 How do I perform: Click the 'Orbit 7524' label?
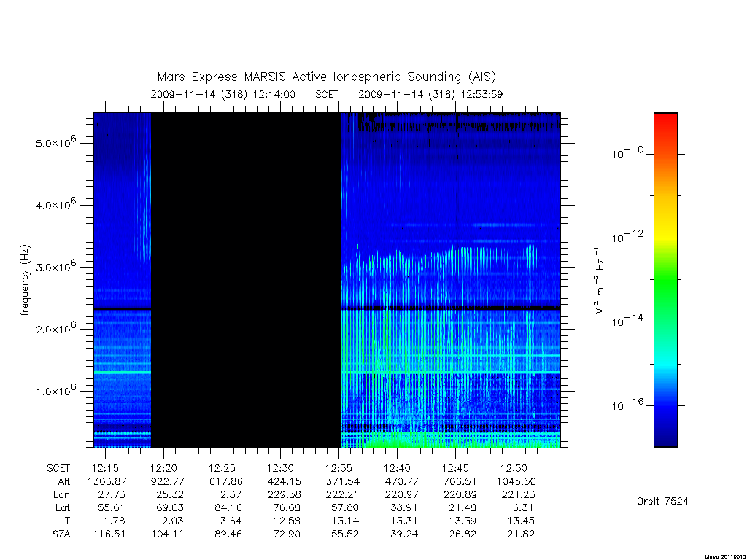[662, 501]
